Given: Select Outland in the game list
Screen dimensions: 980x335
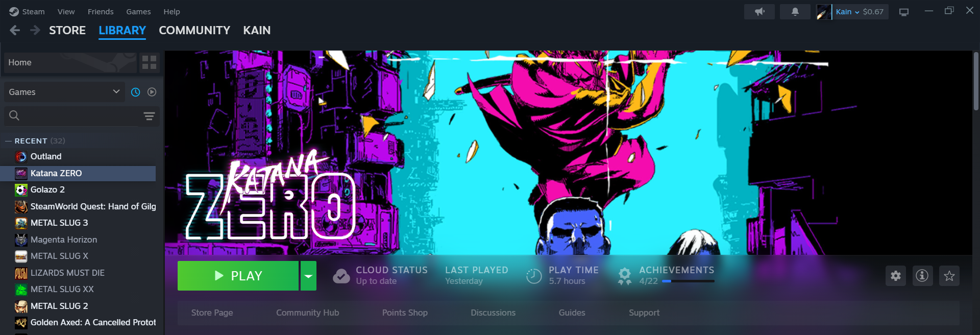Looking at the screenshot, I should pos(79,156).
